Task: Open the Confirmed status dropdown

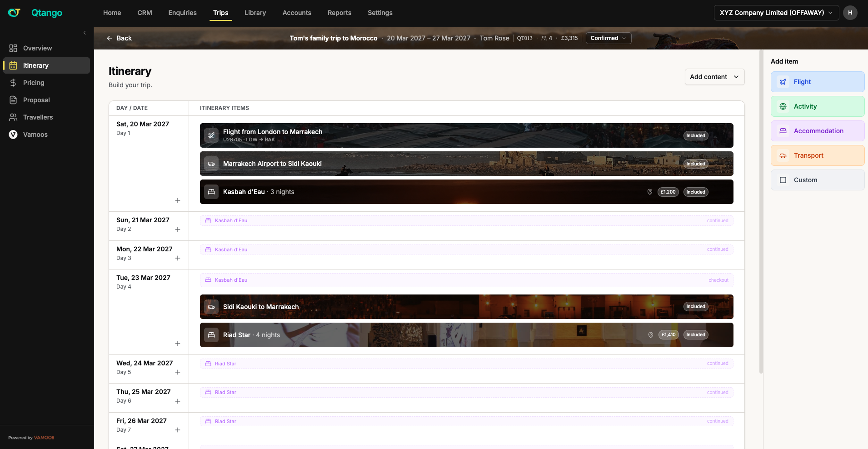Action: click(x=609, y=38)
